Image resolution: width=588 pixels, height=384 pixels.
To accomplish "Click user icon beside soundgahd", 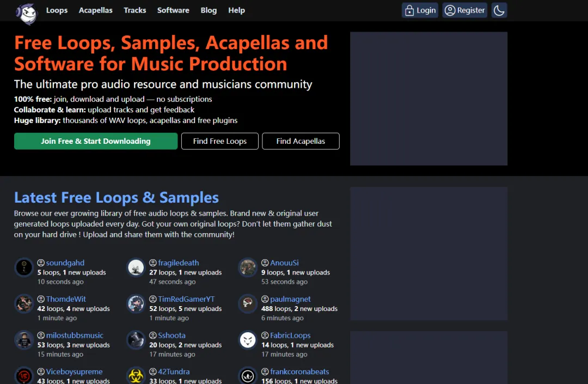I will point(41,263).
